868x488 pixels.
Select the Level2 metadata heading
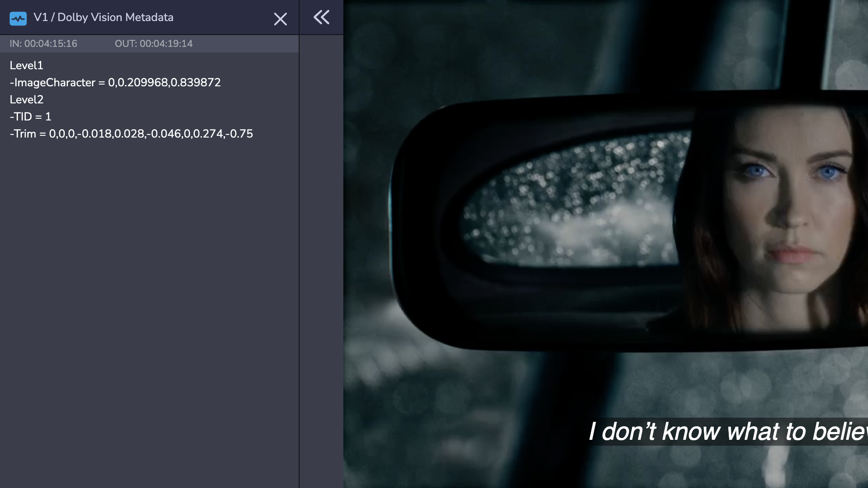point(27,99)
